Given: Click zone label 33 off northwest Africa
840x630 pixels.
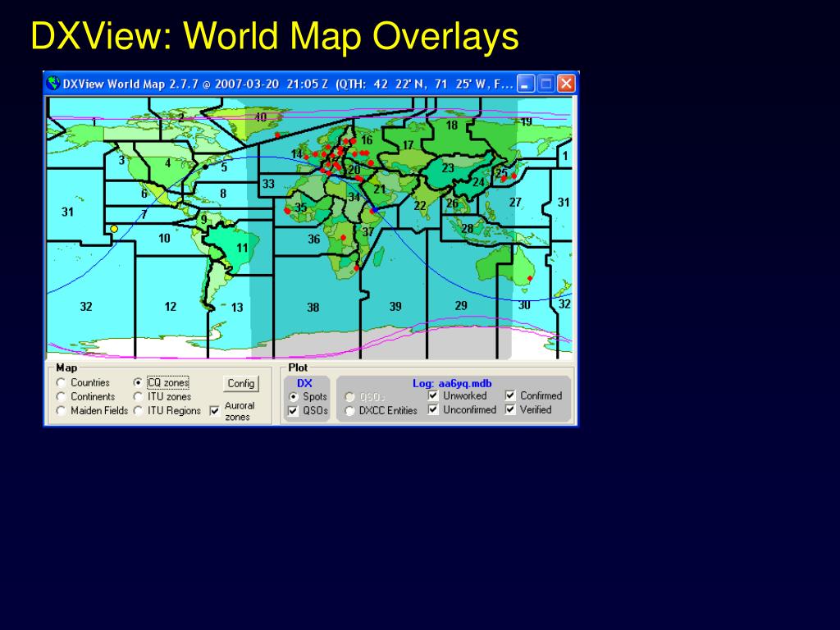Looking at the screenshot, I should [268, 184].
